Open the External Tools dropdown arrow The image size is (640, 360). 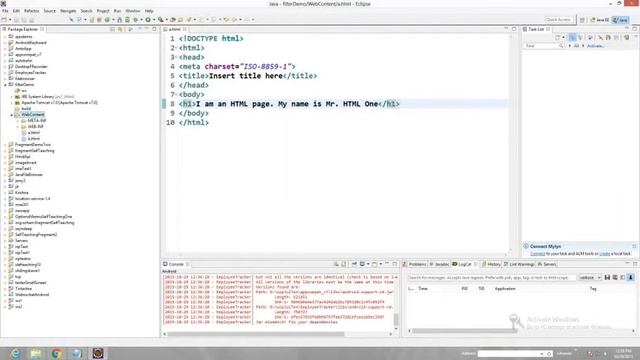point(166,20)
